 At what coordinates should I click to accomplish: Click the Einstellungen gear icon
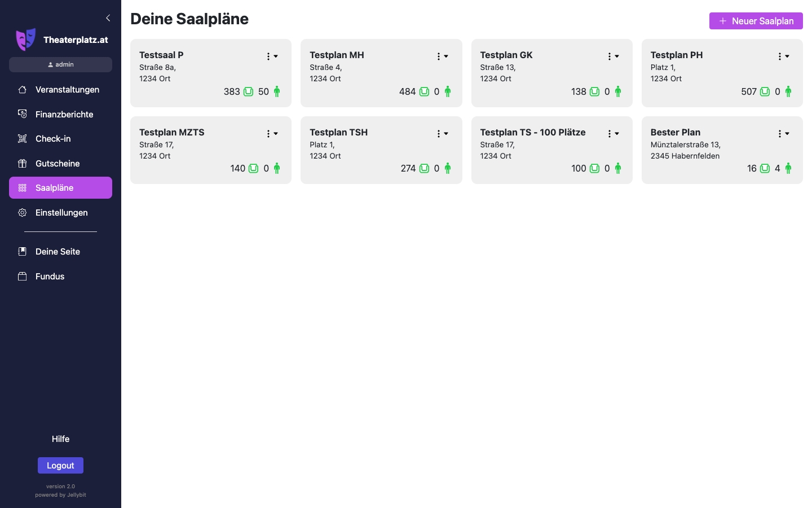coord(23,213)
